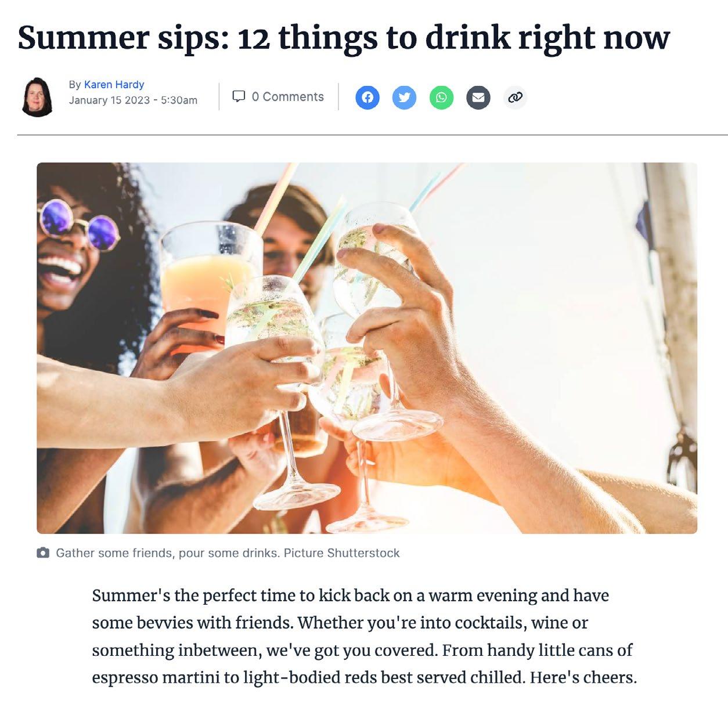This screenshot has width=728, height=715.
Task: Share the article via Twitter icon
Action: [x=404, y=97]
